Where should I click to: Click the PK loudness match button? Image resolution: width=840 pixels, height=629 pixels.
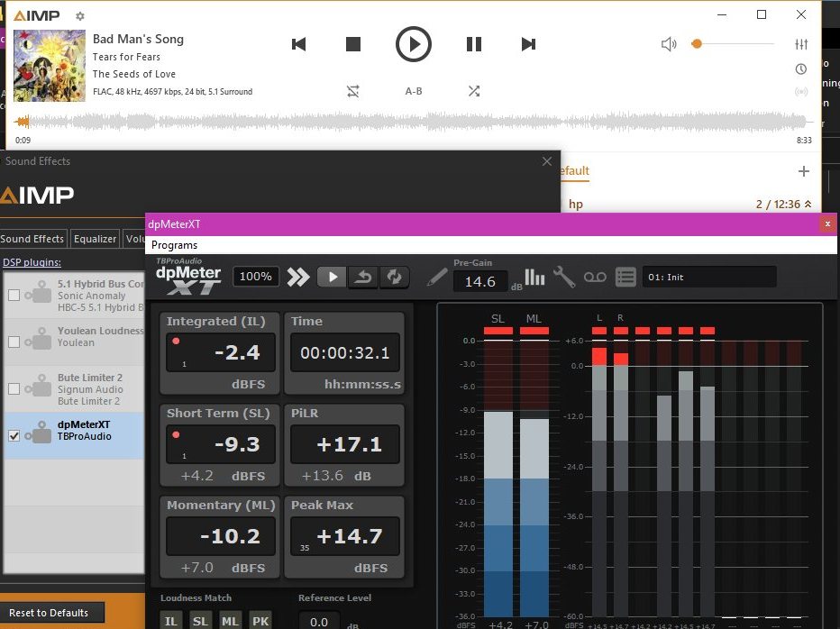click(x=260, y=620)
